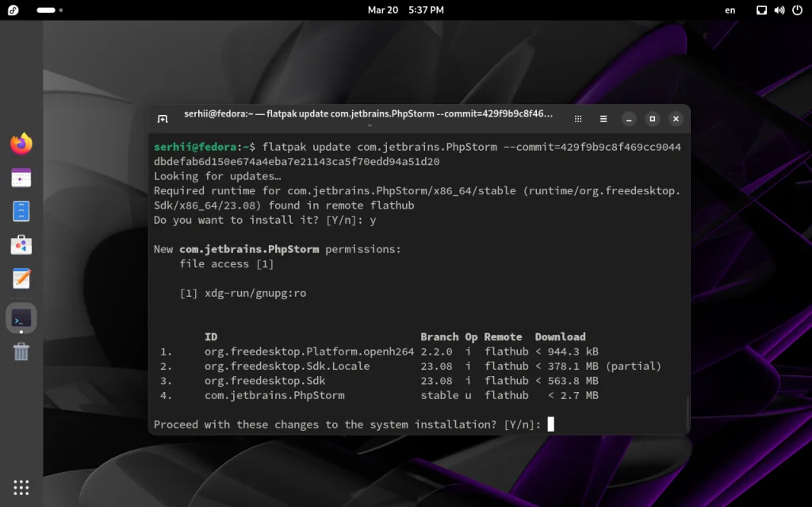Open the Trash from the dock
Screen dimensions: 812x507
21,351
